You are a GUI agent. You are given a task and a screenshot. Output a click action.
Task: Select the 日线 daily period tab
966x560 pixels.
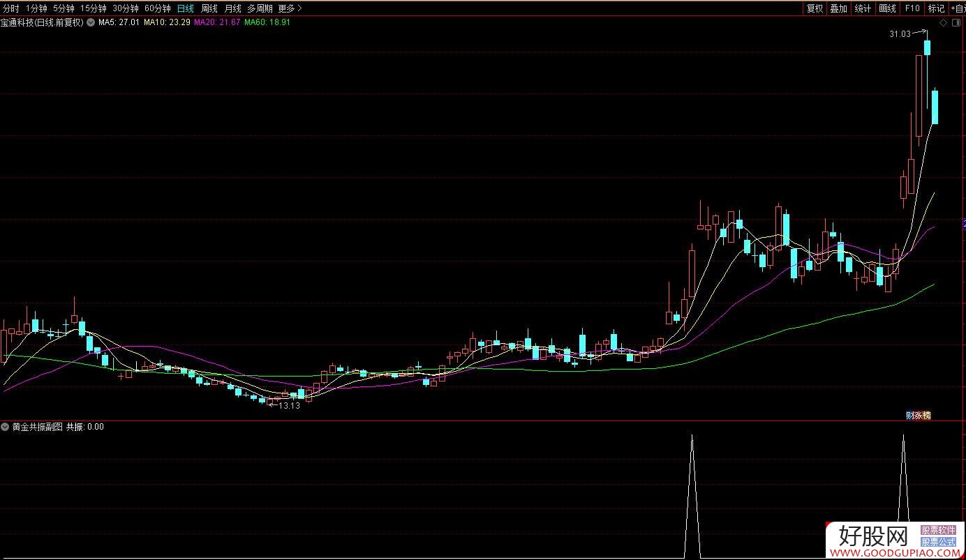coord(185,8)
